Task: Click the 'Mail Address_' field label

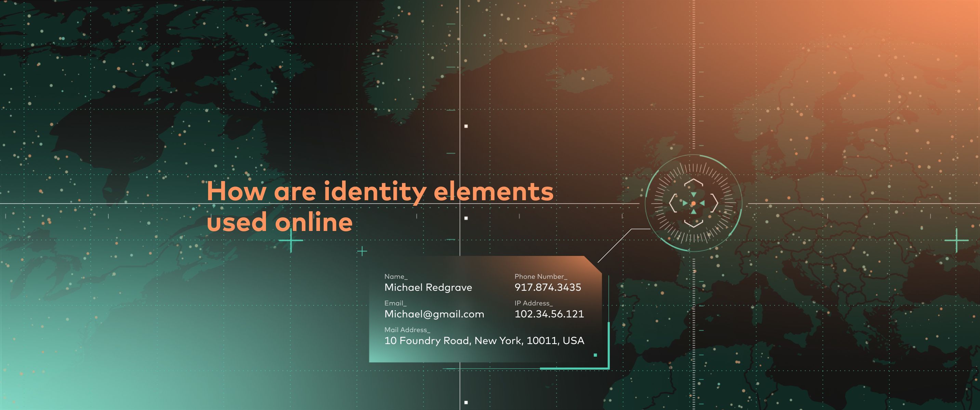Action: (x=407, y=330)
